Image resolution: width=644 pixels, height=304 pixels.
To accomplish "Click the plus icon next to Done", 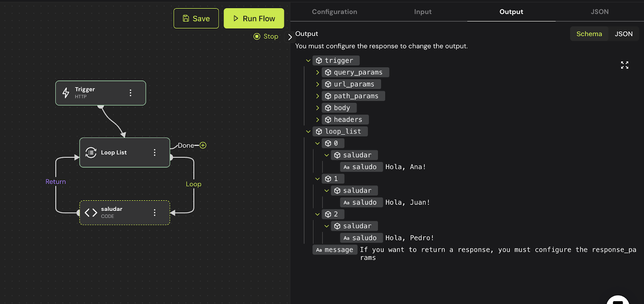I will pyautogui.click(x=203, y=145).
